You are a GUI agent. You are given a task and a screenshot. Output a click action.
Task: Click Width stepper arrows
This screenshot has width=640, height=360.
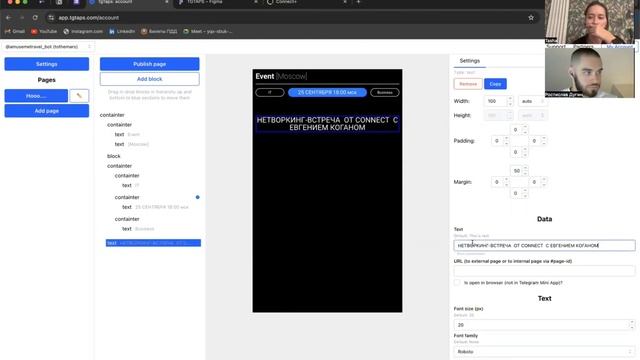tap(510, 101)
